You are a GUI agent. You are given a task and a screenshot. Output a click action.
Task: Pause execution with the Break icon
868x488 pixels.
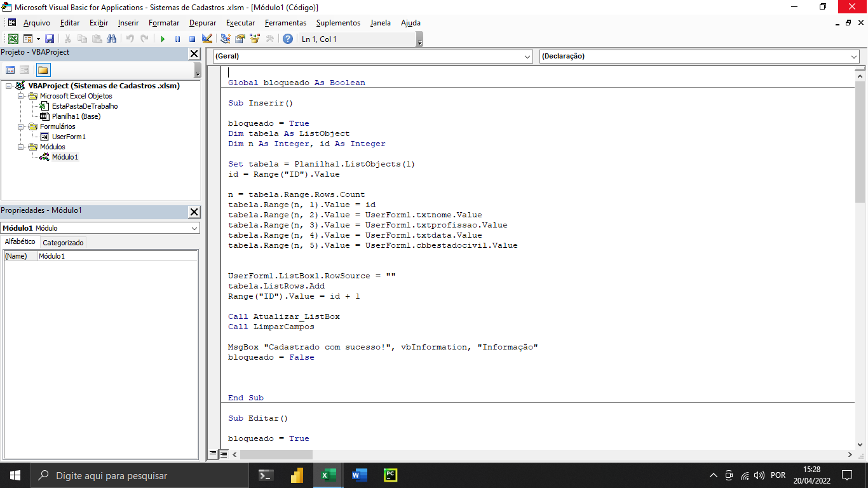click(x=177, y=38)
